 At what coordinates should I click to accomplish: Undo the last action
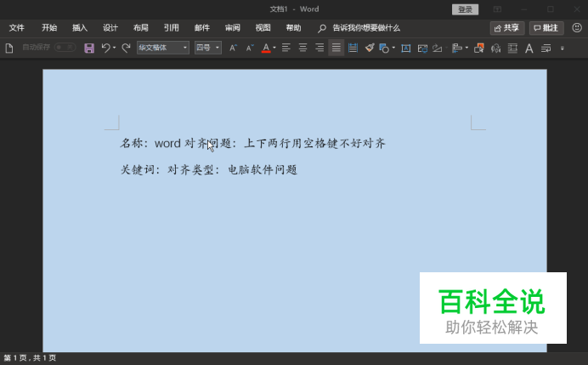click(105, 48)
